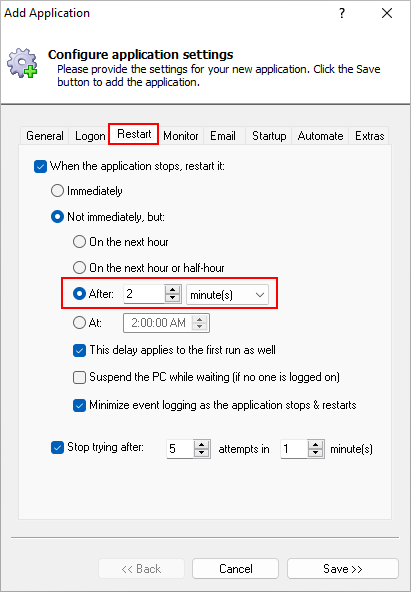The width and height of the screenshot is (411, 592).
Task: Choose On the next hour or half-hour
Action: (x=79, y=268)
